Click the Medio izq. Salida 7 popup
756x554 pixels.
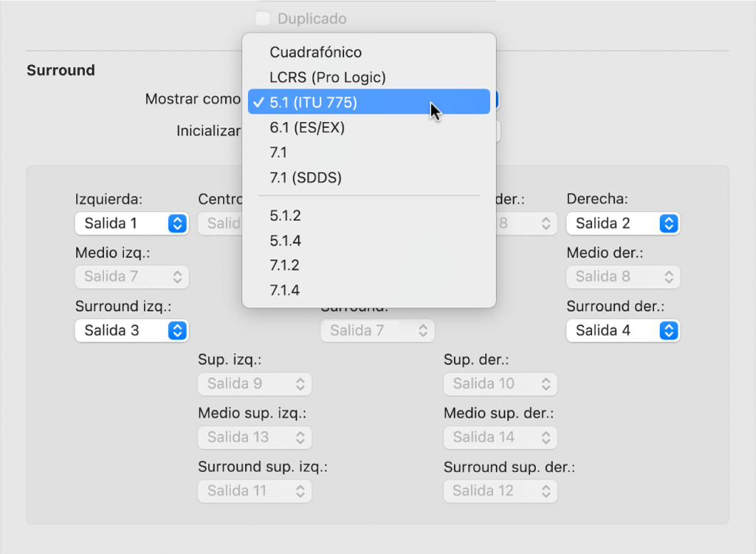pos(131,276)
